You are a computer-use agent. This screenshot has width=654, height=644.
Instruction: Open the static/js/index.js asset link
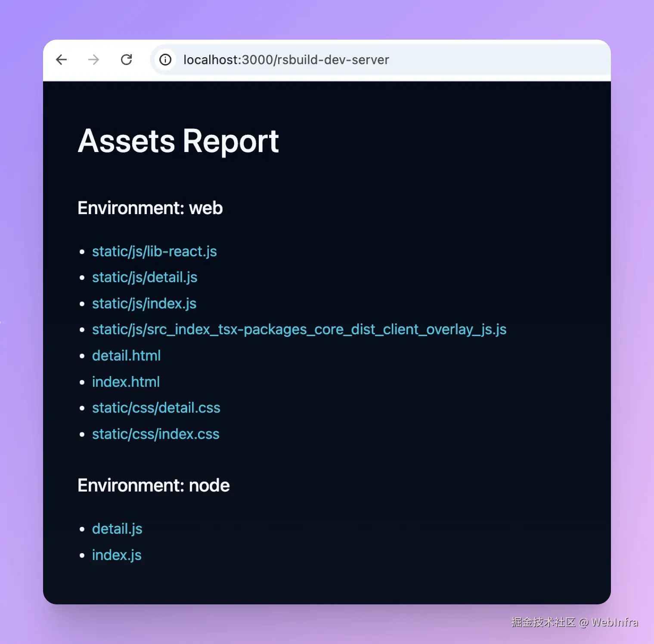pyautogui.click(x=144, y=303)
